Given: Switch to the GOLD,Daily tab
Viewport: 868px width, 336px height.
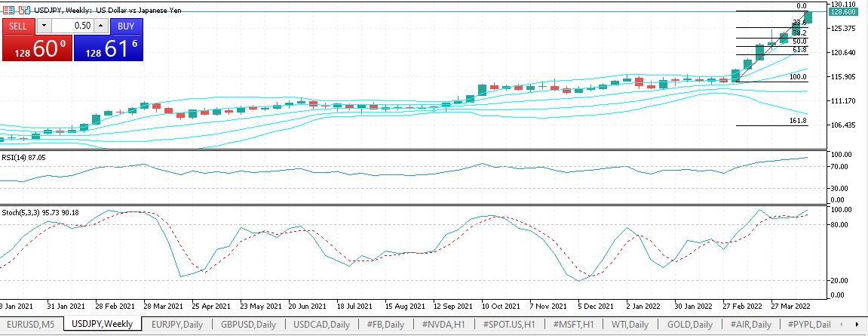Looking at the screenshot, I should point(690,324).
